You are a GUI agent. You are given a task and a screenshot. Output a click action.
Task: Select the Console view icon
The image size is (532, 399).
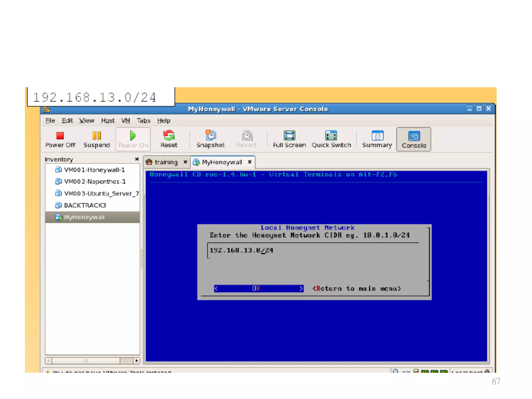click(x=414, y=136)
